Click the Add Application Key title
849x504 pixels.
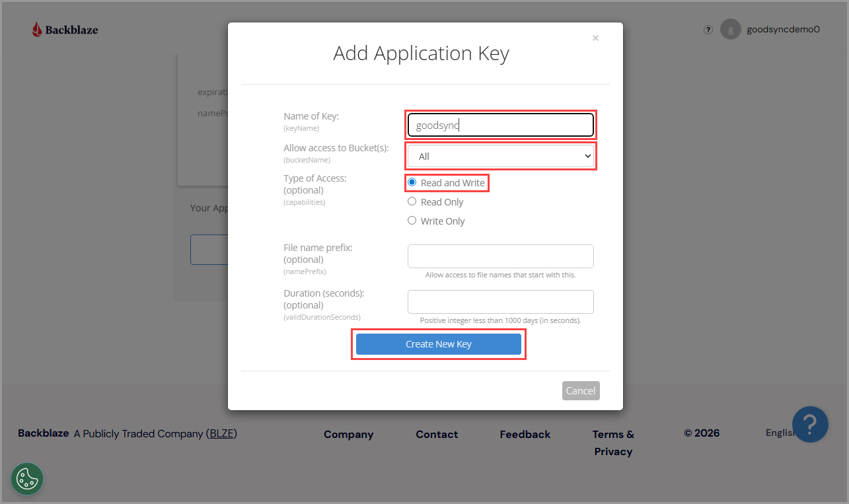click(421, 54)
